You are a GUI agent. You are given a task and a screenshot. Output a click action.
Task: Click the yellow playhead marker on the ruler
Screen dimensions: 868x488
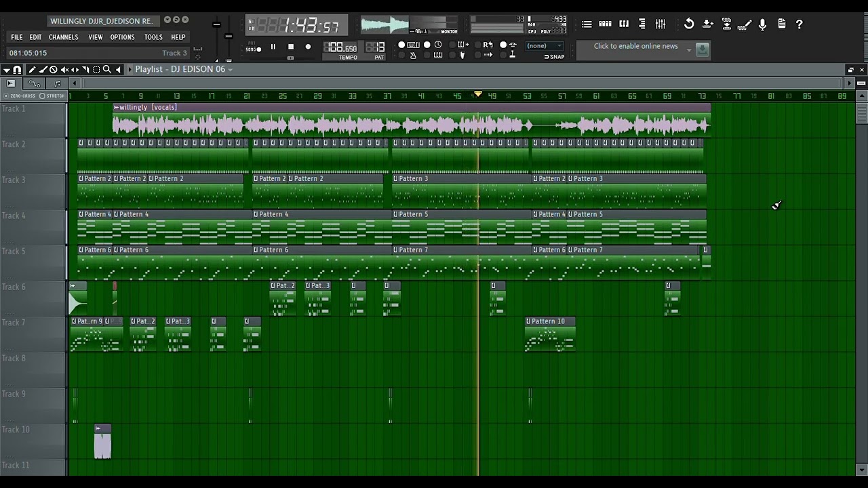[x=478, y=94]
